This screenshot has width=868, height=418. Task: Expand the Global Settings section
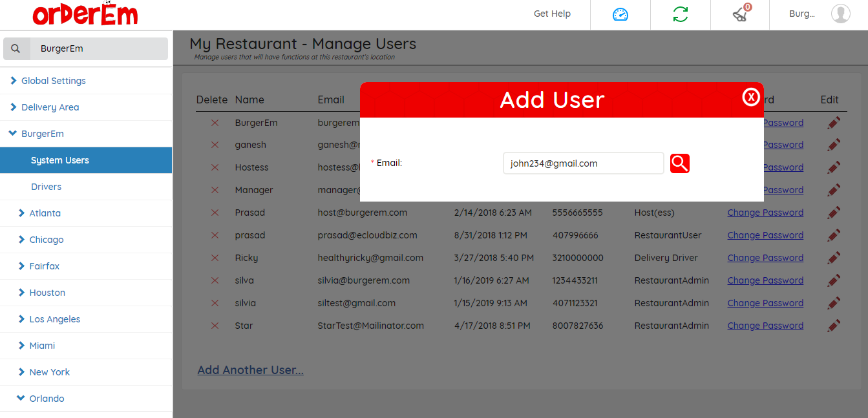point(53,81)
